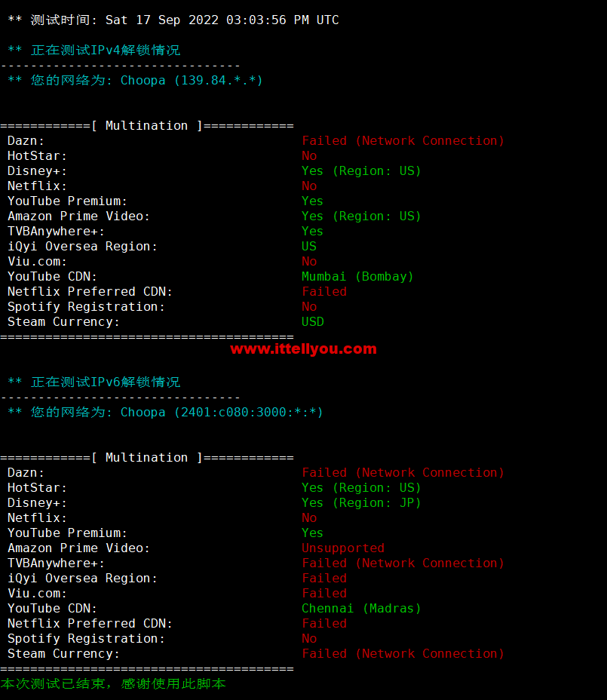Select the IPv6 Choopa network address line
Image resolution: width=607 pixels, height=700 pixels.
(x=165, y=412)
